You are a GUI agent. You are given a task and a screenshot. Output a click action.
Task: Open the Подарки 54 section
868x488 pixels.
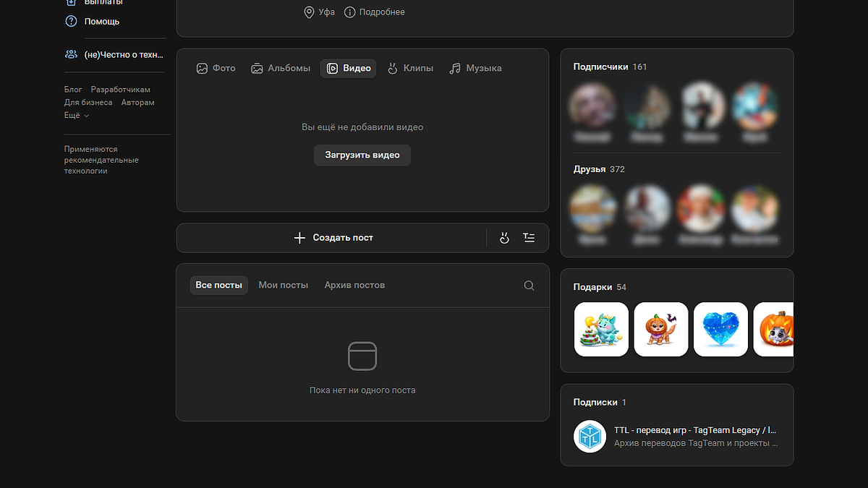click(x=600, y=287)
